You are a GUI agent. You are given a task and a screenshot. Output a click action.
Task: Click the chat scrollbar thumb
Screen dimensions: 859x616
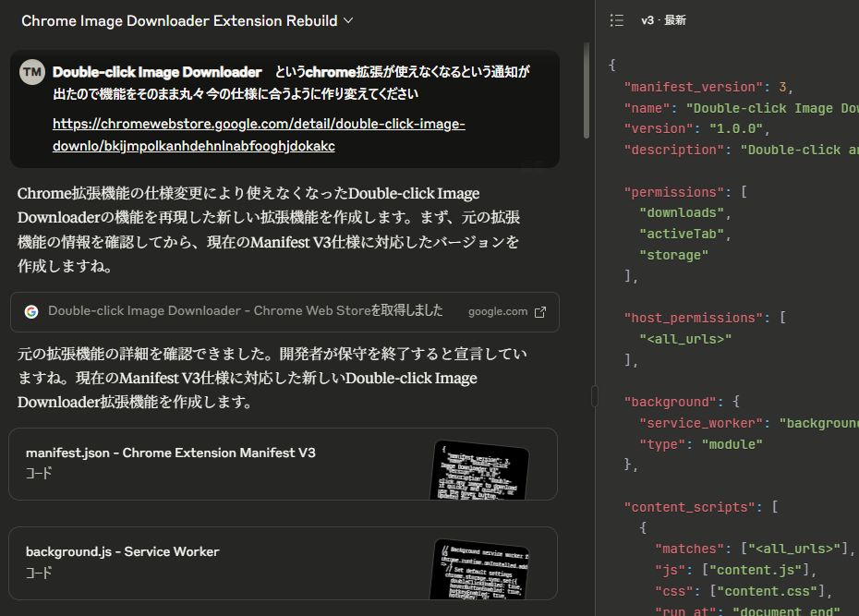587,91
